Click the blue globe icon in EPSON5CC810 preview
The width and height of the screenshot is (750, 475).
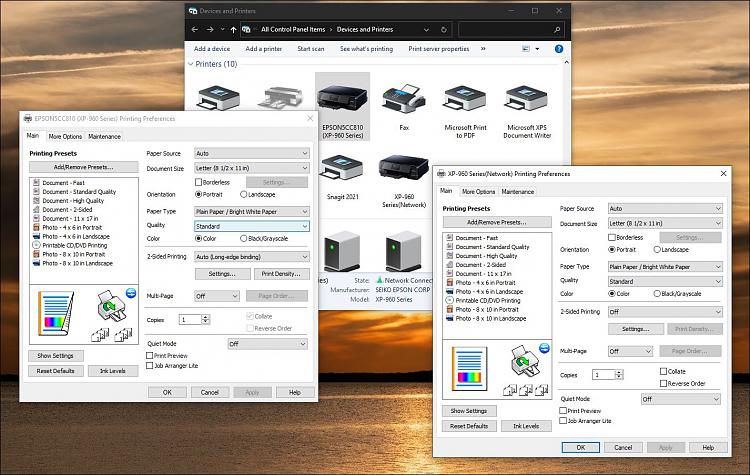tap(131, 293)
